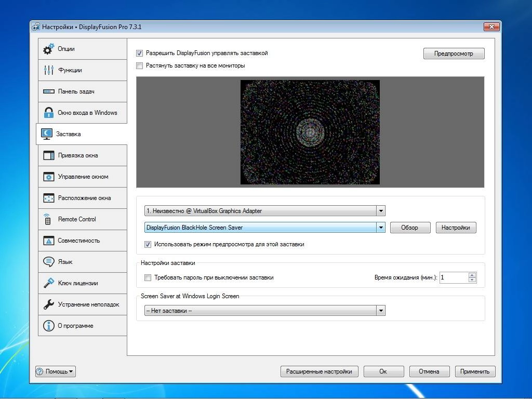Viewport: 532px width, 399px height.
Task: Open the Нет заставки login screen dropdown
Action: [x=264, y=311]
